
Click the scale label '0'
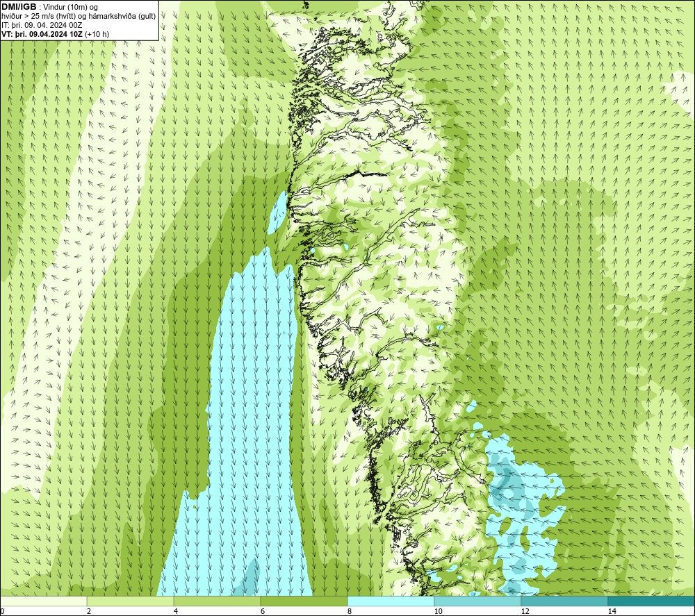[x=2, y=612]
